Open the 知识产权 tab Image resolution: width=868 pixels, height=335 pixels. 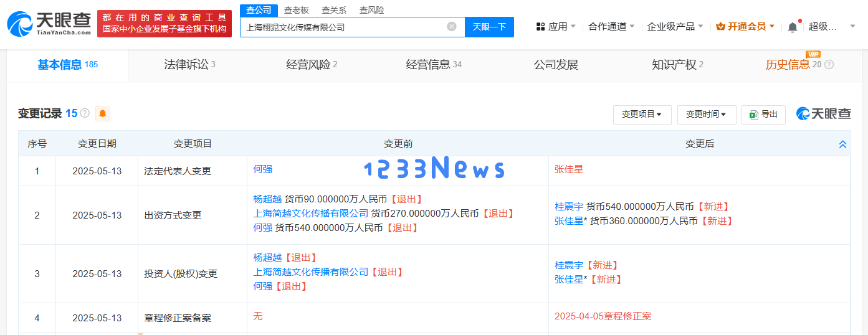point(677,65)
